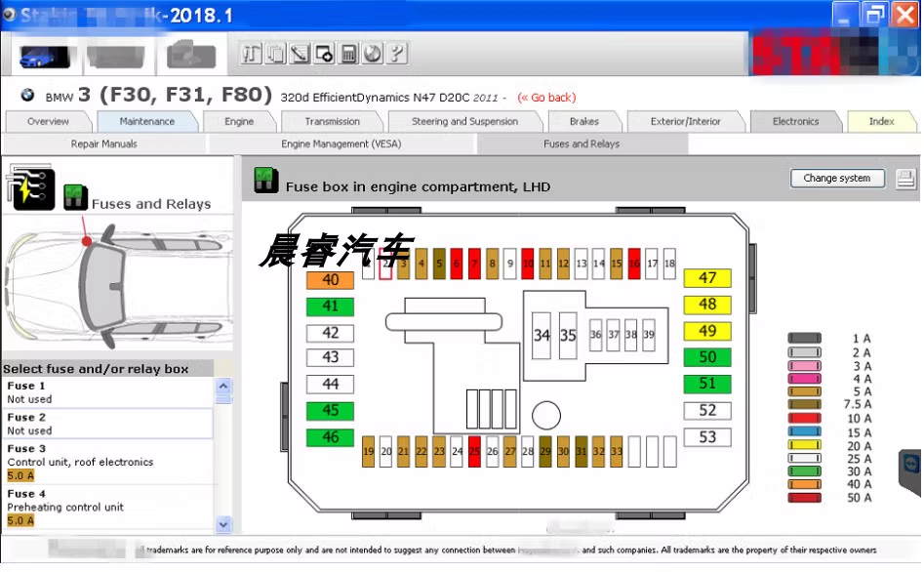Switch to the Overview tab
This screenshot has width=924, height=572.
[x=49, y=121]
